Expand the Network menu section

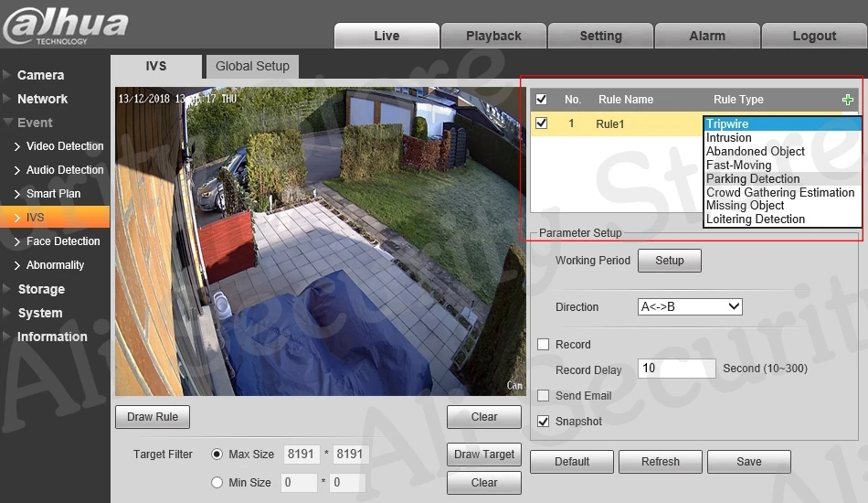(x=42, y=99)
